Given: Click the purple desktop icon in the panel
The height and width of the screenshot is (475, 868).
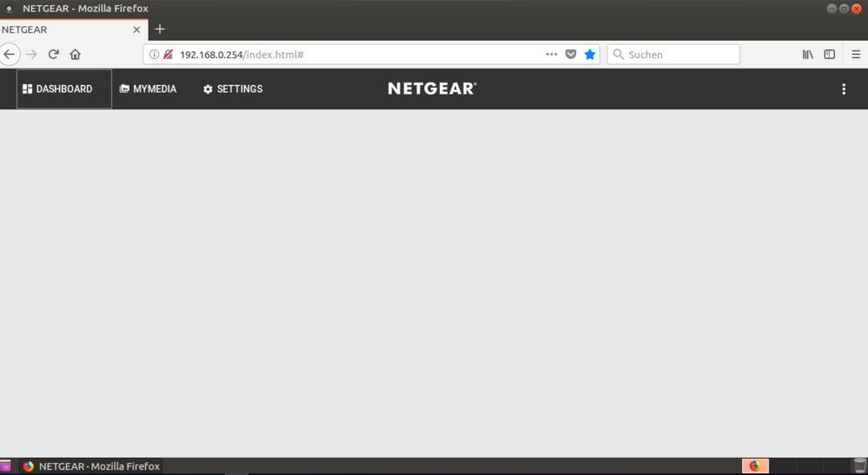Looking at the screenshot, I should click(5, 466).
